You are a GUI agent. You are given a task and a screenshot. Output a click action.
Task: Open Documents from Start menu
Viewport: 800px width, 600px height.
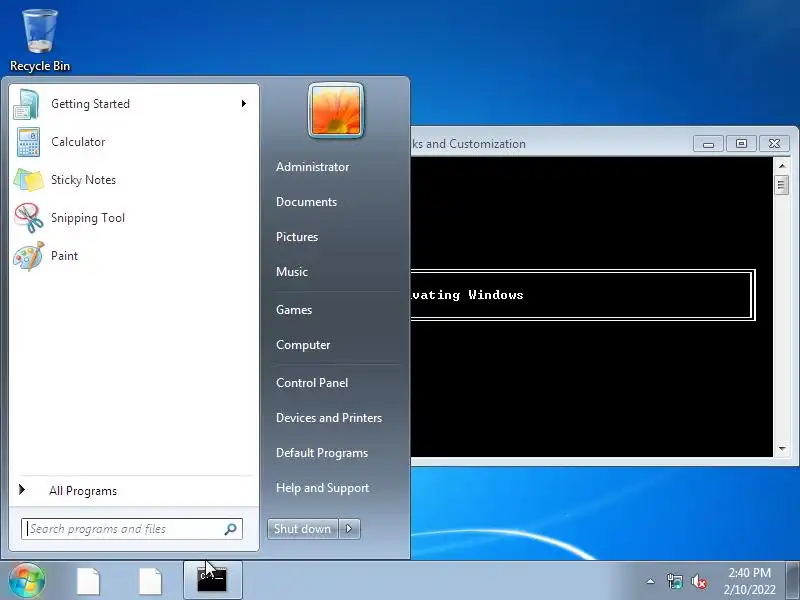coord(306,202)
